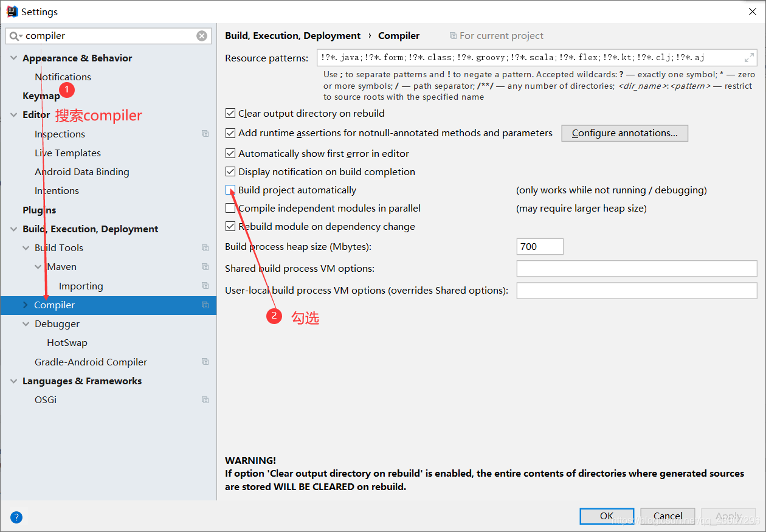The width and height of the screenshot is (766, 532).
Task: Click the settings search input field
Action: 109,36
